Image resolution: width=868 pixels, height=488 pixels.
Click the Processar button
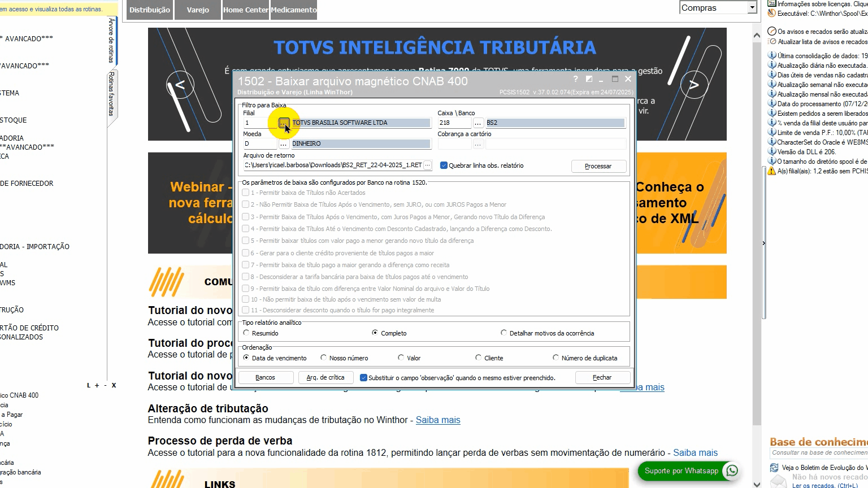tap(598, 166)
